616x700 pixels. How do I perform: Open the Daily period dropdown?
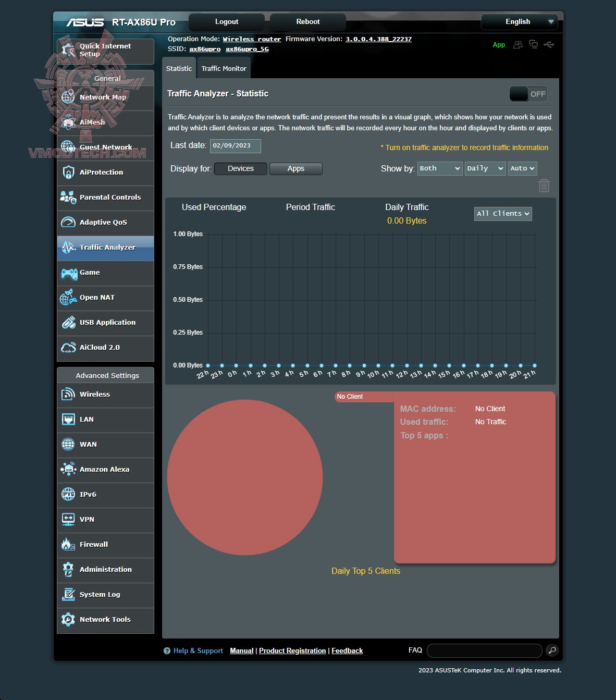click(x=485, y=168)
